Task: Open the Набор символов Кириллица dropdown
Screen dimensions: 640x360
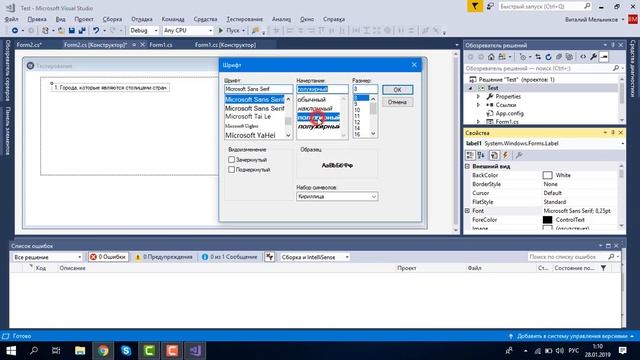Action: (337, 197)
